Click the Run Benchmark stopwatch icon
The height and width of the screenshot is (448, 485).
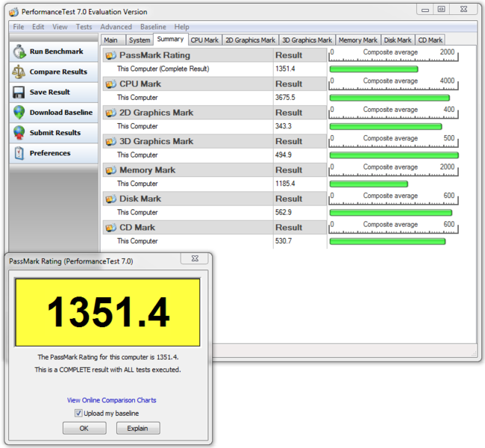(19, 52)
